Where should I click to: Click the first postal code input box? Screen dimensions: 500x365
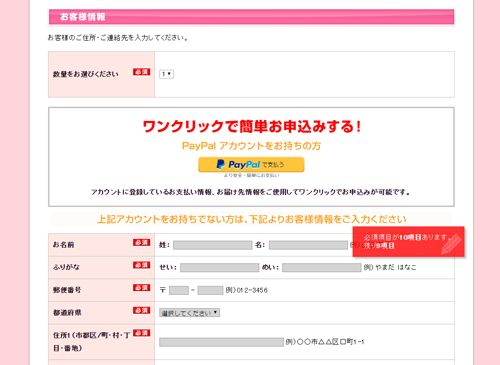tap(179, 290)
